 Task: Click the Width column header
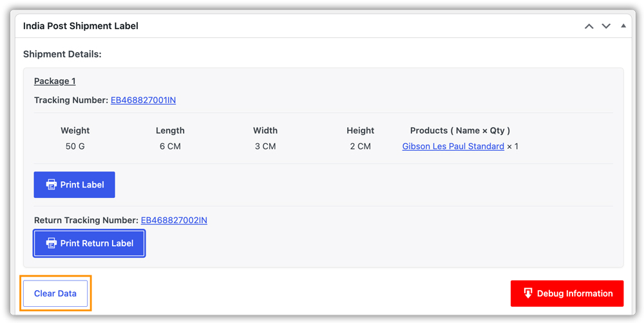coord(265,131)
